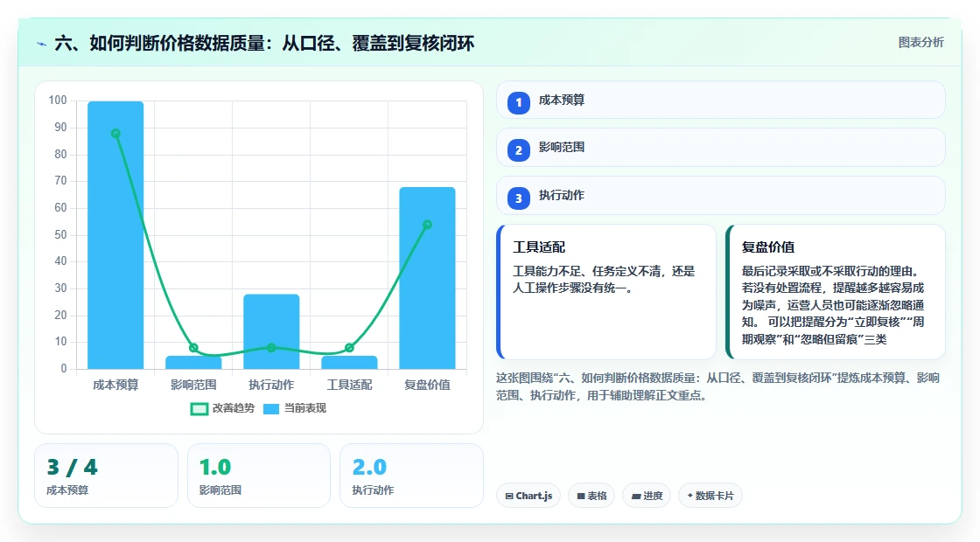The image size is (980, 542).
Task: Click the 2.0 执行动作 stat card
Action: tap(412, 476)
